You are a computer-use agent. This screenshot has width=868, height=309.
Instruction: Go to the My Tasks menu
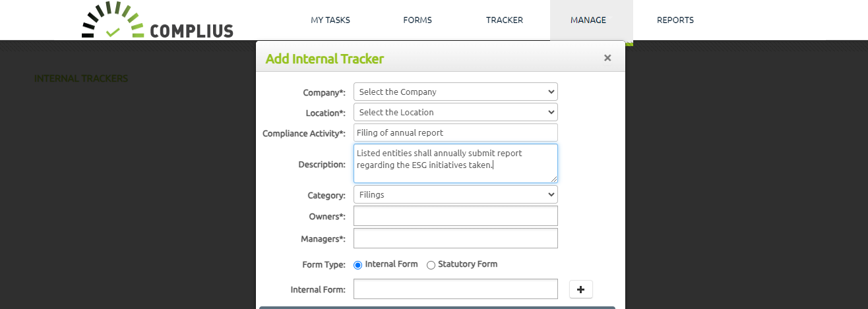point(330,20)
